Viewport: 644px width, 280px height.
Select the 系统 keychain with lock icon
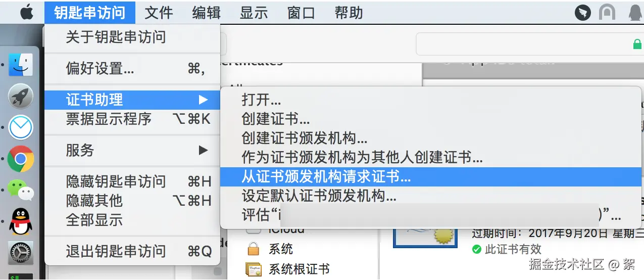[x=270, y=249]
